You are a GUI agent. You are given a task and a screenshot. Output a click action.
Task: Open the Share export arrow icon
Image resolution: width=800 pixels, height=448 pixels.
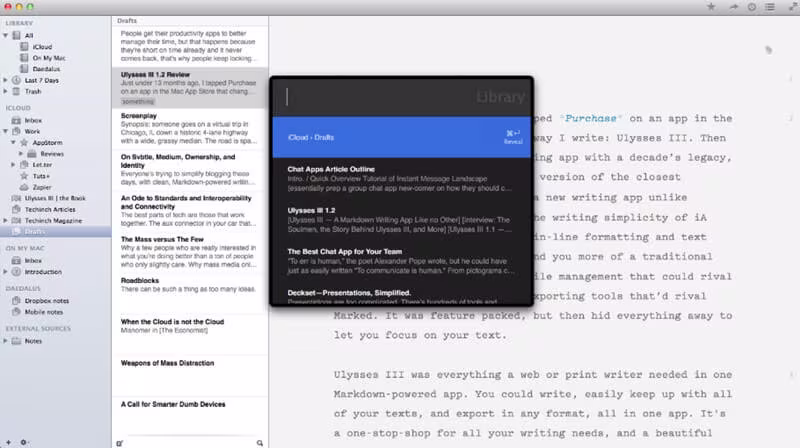[733, 7]
